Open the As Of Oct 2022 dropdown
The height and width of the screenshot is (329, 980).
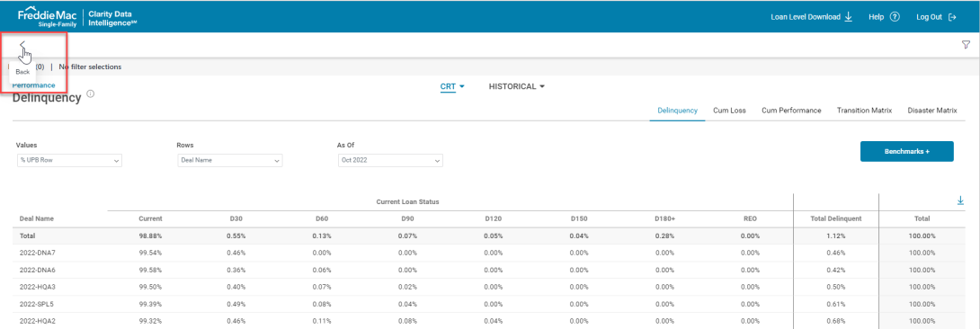pyautogui.click(x=390, y=160)
